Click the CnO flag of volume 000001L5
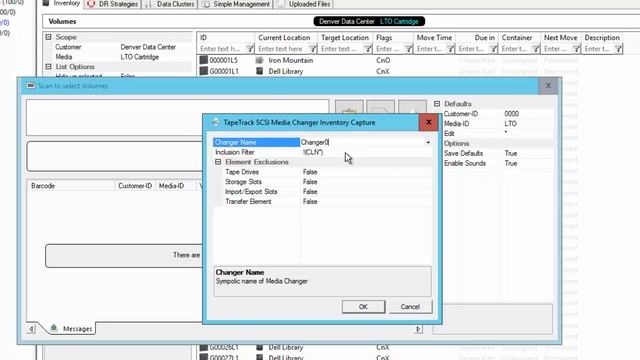The height and width of the screenshot is (360, 640). tap(383, 60)
